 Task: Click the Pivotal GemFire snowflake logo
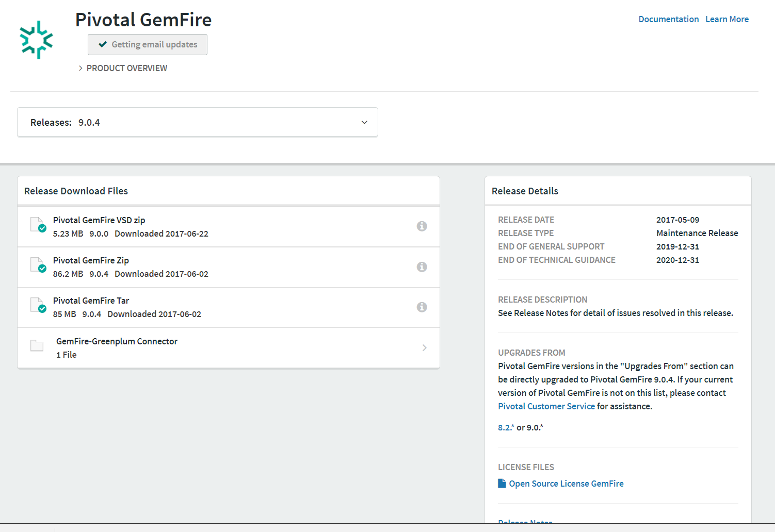point(36,40)
